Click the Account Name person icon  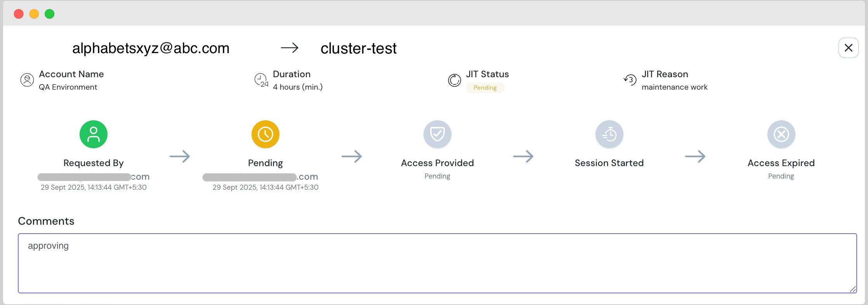(27, 80)
